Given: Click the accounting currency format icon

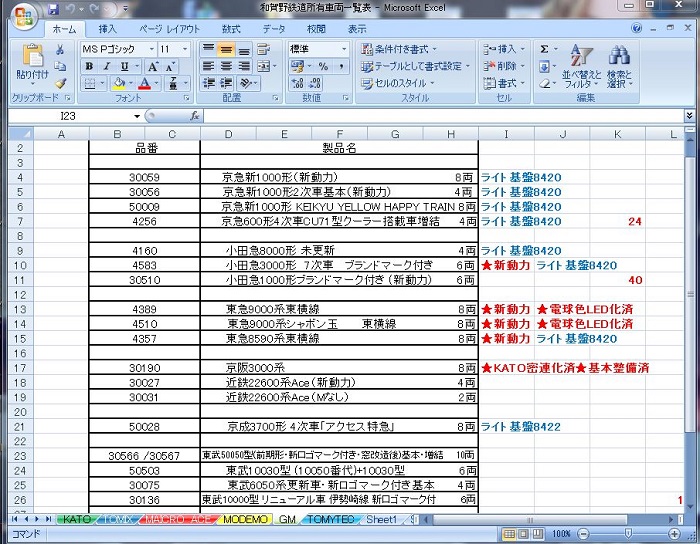Looking at the screenshot, I should pyautogui.click(x=296, y=66).
